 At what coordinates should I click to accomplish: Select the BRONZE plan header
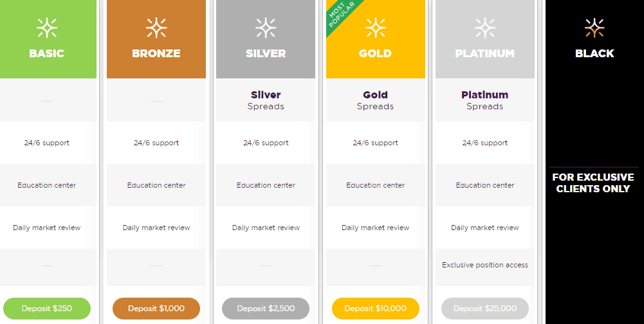point(156,53)
